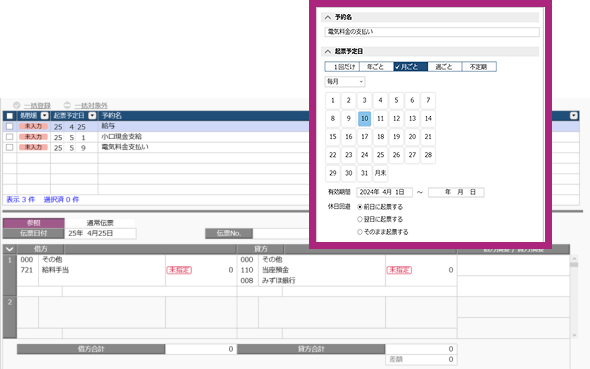The width and height of the screenshot is (590, 369).
Task: Open the 一括登録 link
Action: 37,106
